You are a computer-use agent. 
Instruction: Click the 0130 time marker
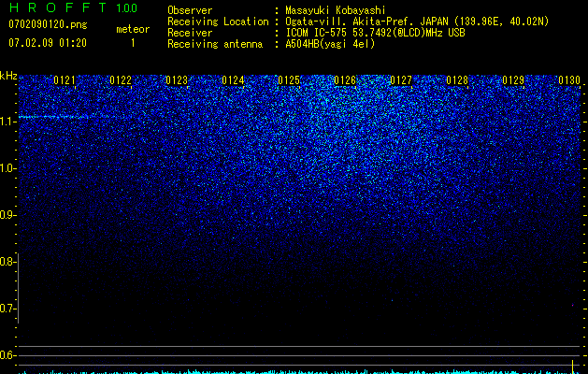pyautogui.click(x=569, y=80)
